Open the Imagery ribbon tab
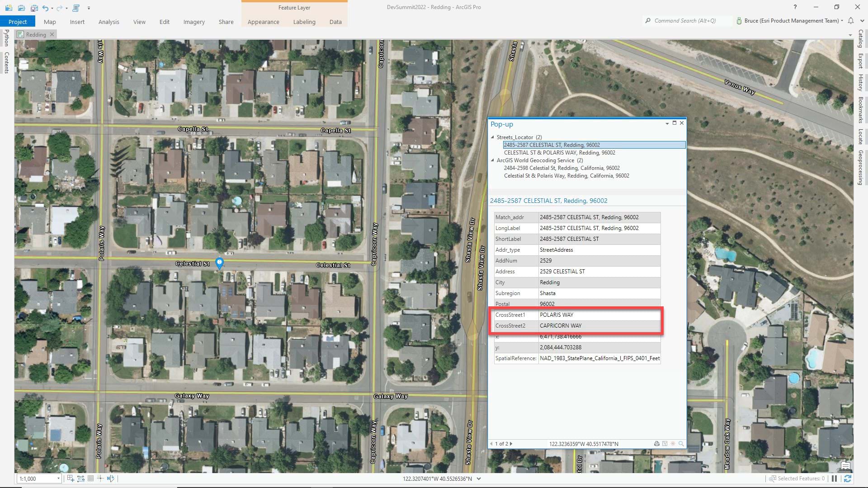The height and width of the screenshot is (488, 868). coord(194,22)
